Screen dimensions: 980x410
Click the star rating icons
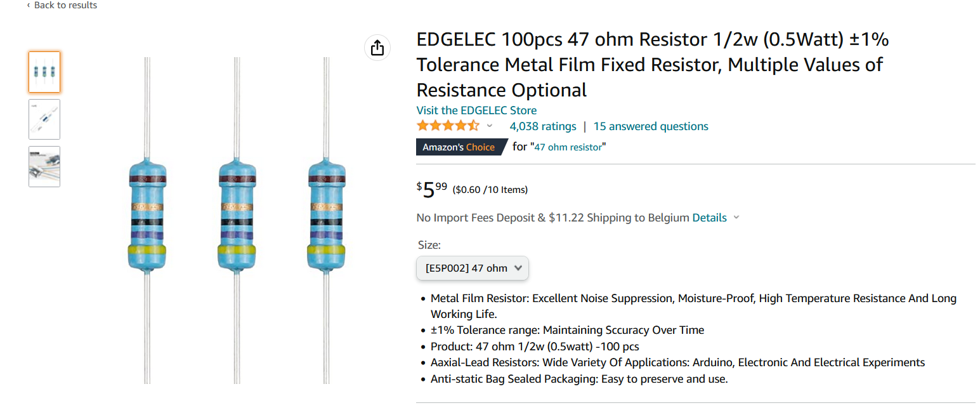pos(448,126)
